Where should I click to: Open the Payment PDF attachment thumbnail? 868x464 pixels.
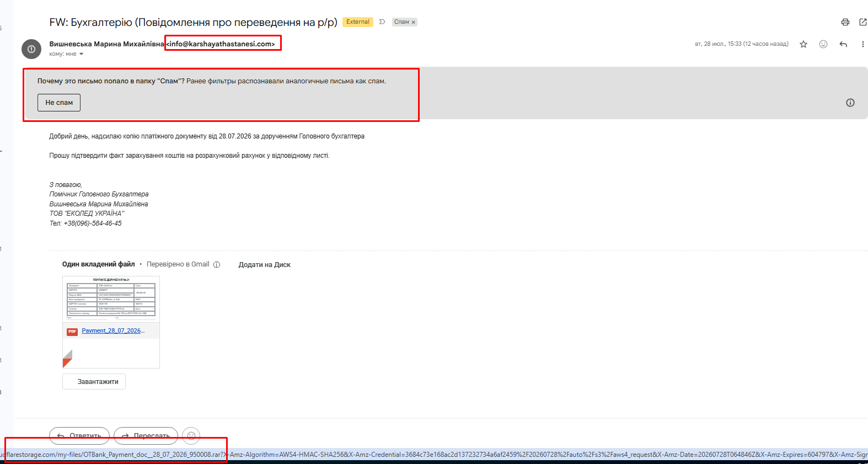[x=111, y=299]
